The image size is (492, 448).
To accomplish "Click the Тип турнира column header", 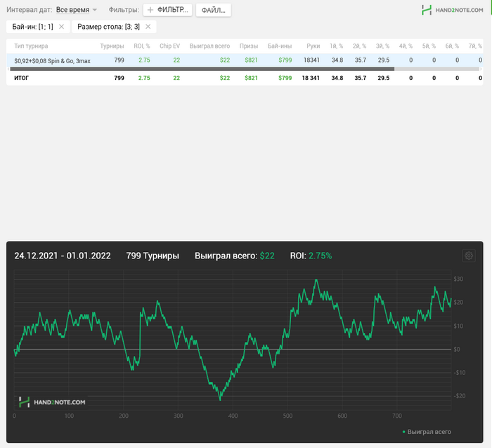I will (31, 46).
